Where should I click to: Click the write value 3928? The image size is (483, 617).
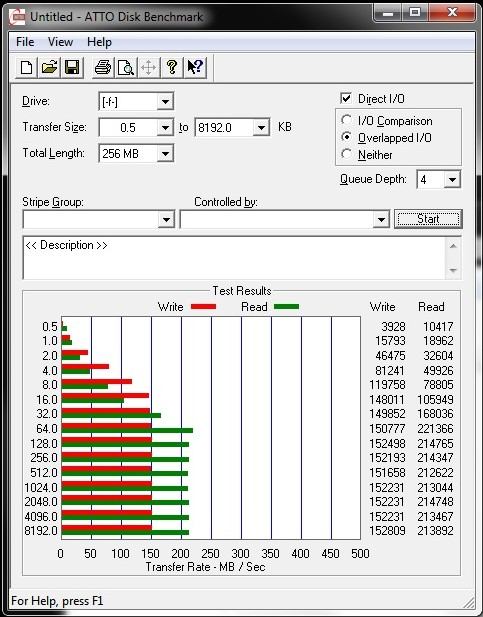393,327
